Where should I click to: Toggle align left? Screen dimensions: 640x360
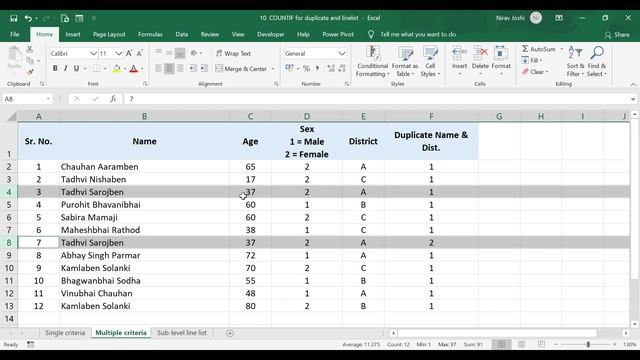158,69
